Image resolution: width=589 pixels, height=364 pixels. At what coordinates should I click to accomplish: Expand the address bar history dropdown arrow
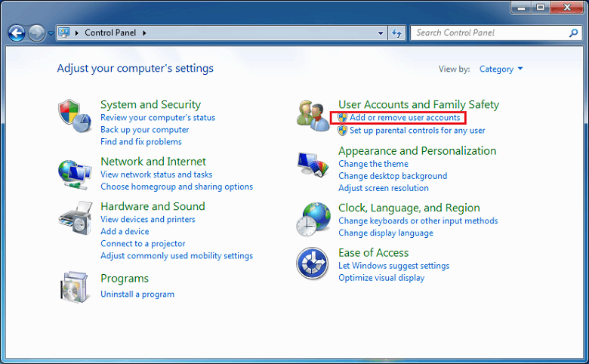coord(381,33)
